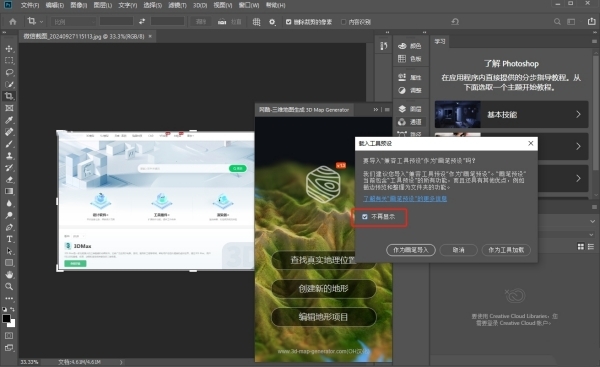Image resolution: width=600 pixels, height=367 pixels.
Task: Select the Move tool
Action: click(x=9, y=49)
